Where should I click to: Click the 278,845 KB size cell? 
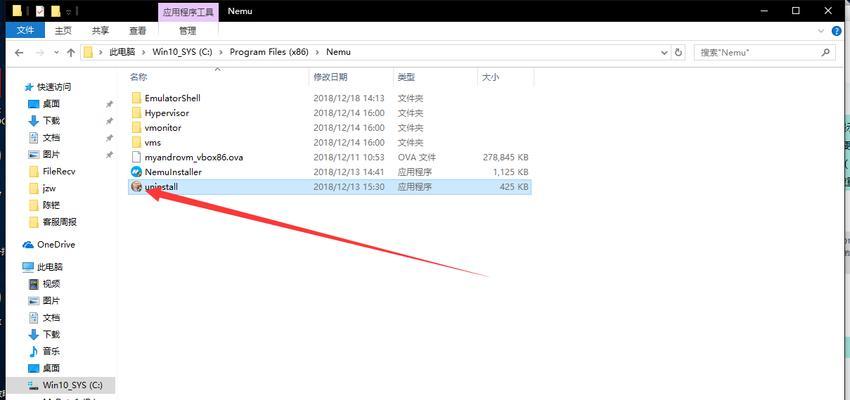coord(505,157)
